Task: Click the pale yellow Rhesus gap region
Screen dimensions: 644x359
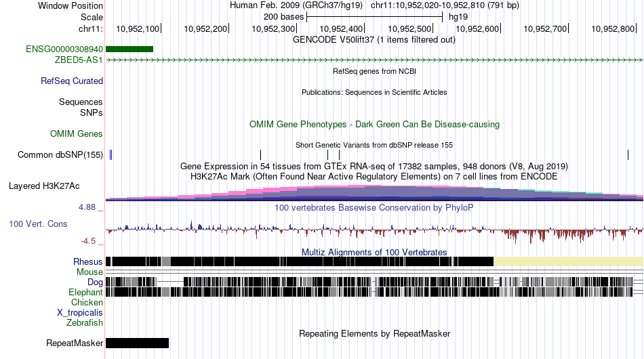Action: click(569, 261)
